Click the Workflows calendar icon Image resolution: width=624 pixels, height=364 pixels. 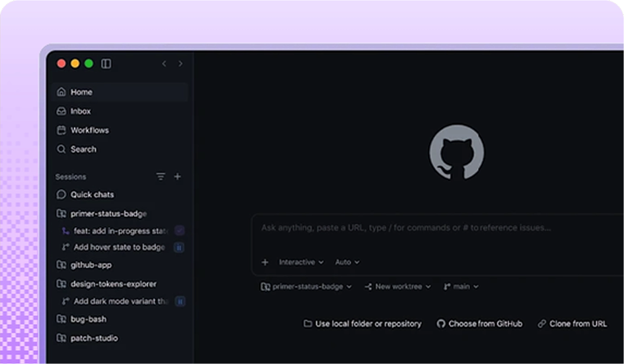point(61,130)
